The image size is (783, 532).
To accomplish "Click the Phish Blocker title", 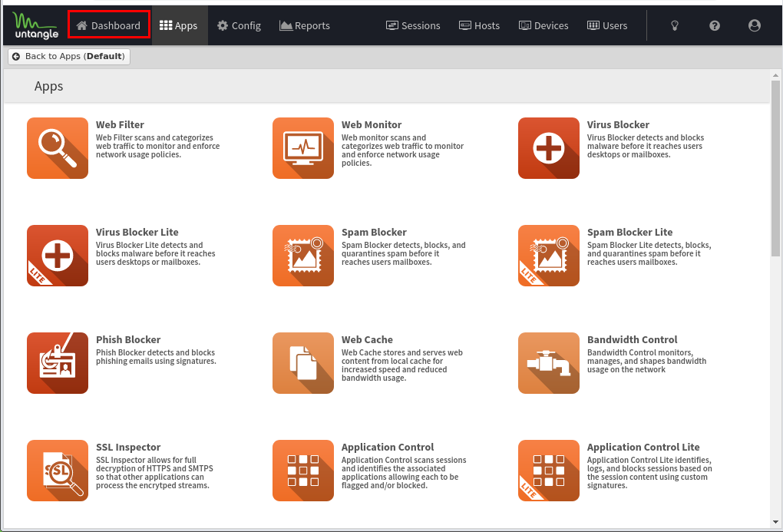I will click(128, 339).
